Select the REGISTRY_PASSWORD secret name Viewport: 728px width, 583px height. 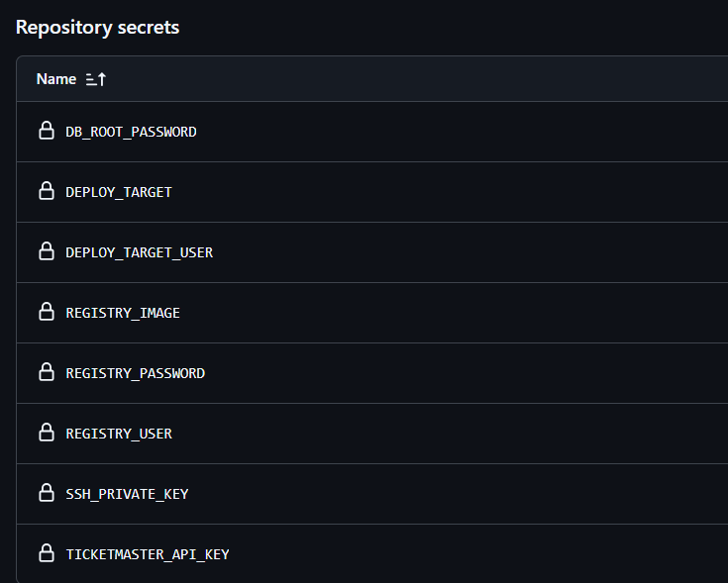135,373
